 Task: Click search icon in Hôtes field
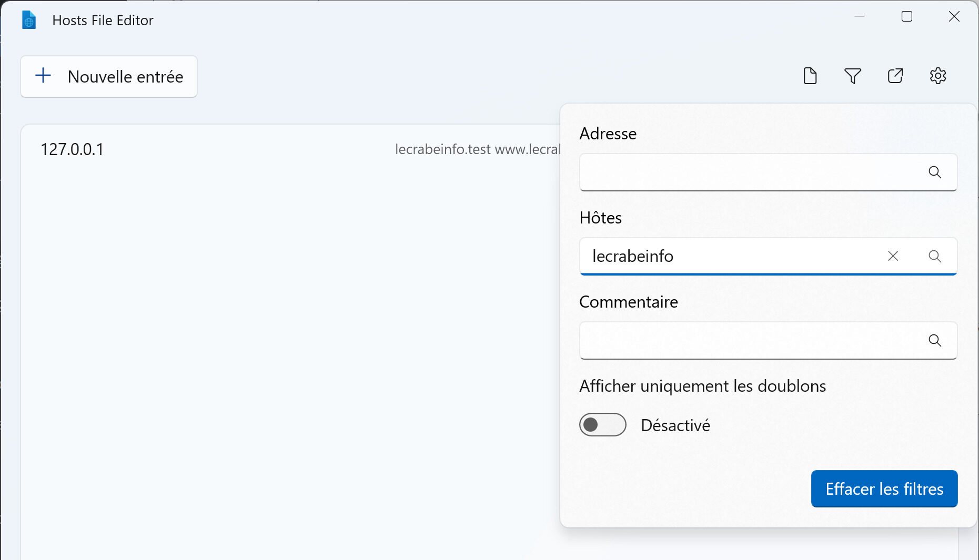(x=935, y=256)
